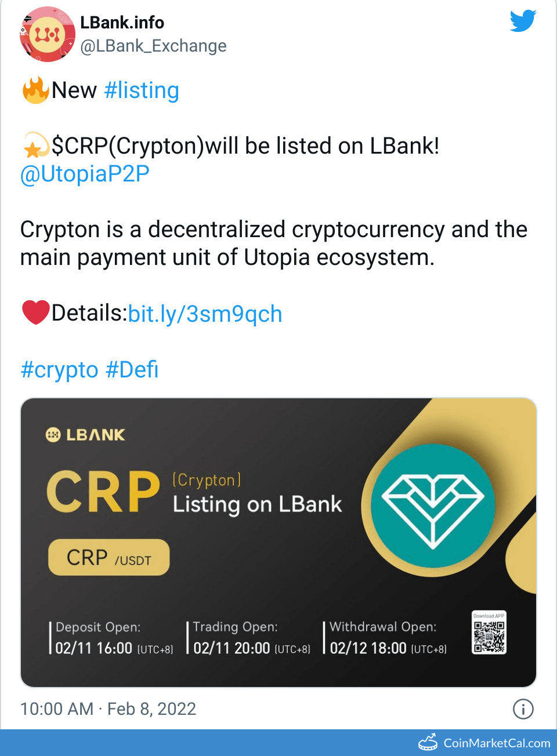Image resolution: width=557 pixels, height=756 pixels.
Task: Click the Twitter bird icon
Action: tap(523, 21)
